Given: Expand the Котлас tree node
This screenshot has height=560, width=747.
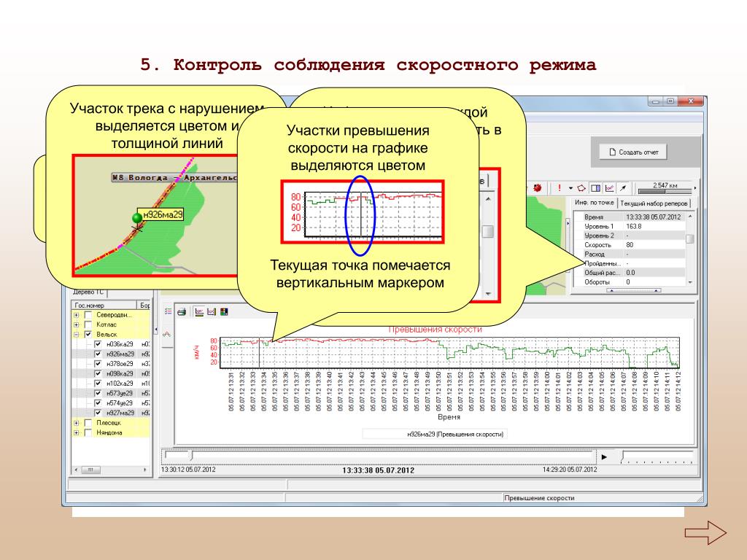Looking at the screenshot, I should click(x=76, y=324).
